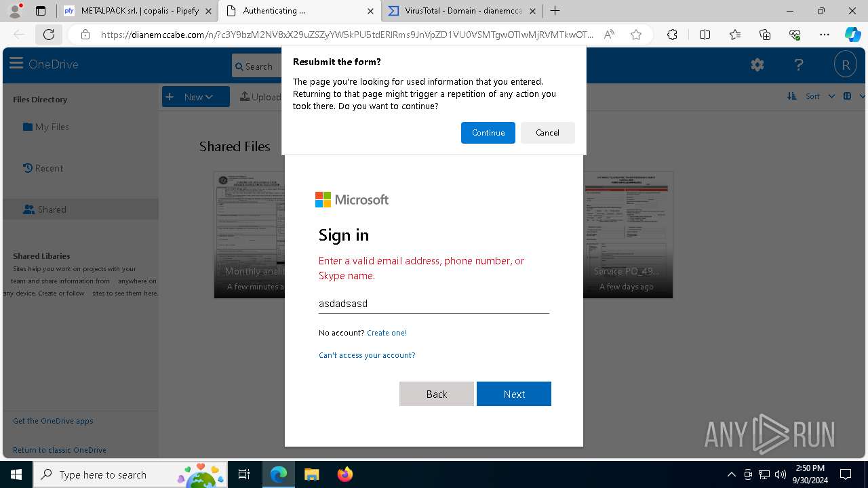The height and width of the screenshot is (488, 868).
Task: Open the Create one! account link
Action: click(387, 333)
